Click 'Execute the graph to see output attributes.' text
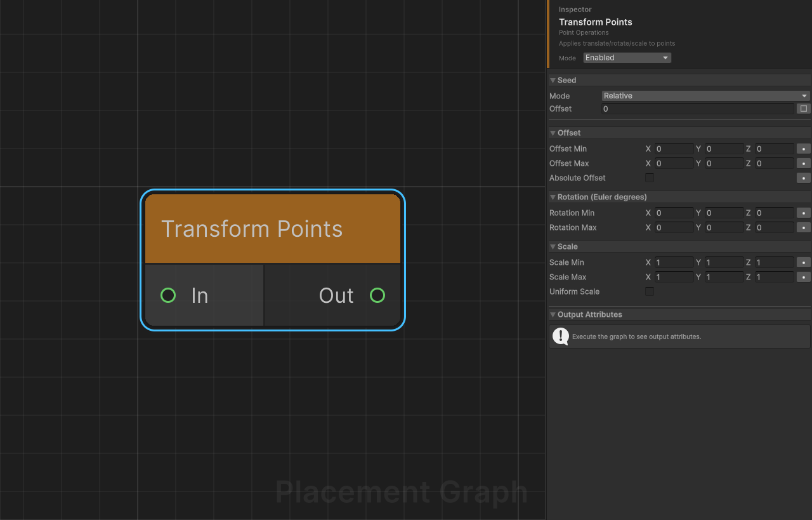This screenshot has height=520, width=812. tap(636, 337)
